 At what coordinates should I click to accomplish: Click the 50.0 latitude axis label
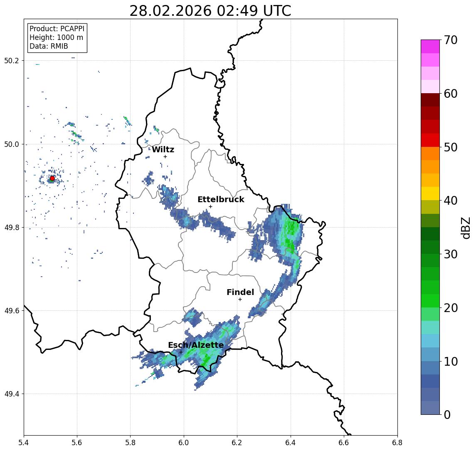click(12, 144)
